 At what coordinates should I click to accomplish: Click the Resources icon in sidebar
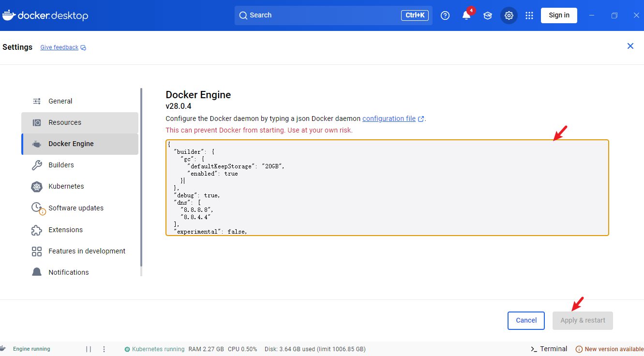[x=37, y=122]
